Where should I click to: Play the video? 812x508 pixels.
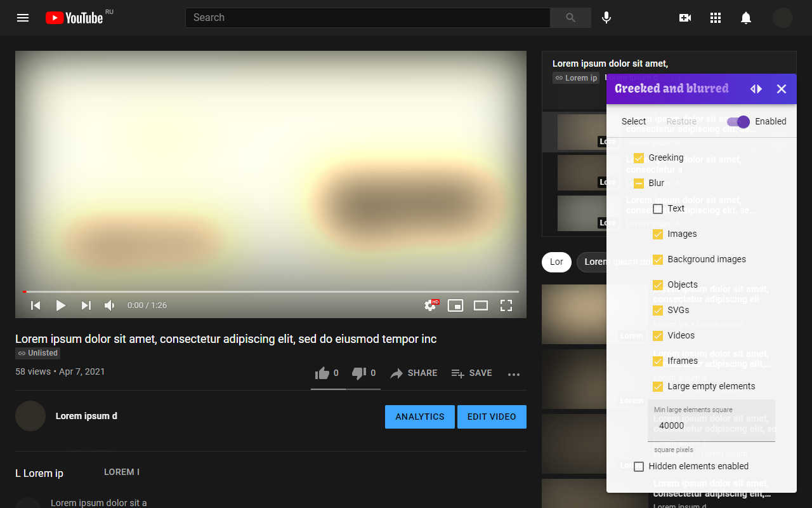pos(61,305)
